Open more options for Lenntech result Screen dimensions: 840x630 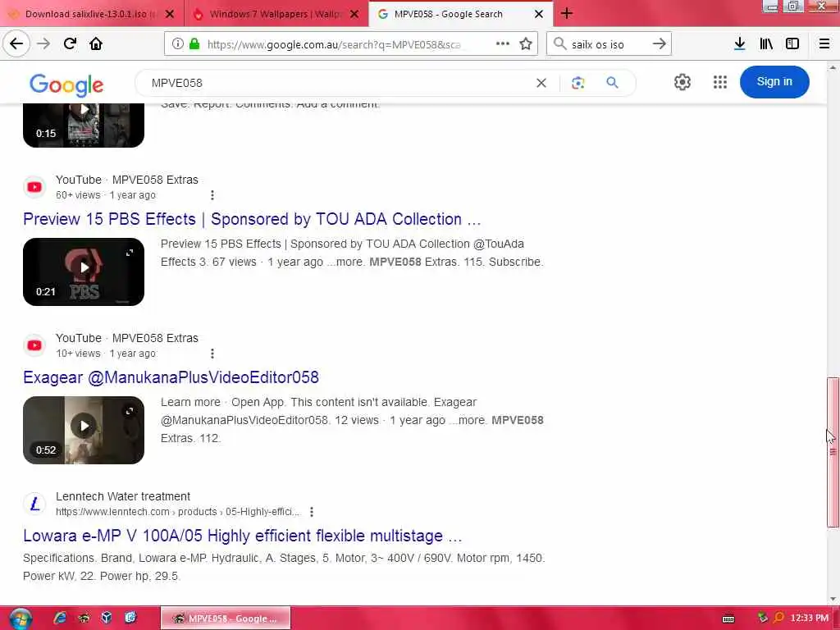pos(311,512)
